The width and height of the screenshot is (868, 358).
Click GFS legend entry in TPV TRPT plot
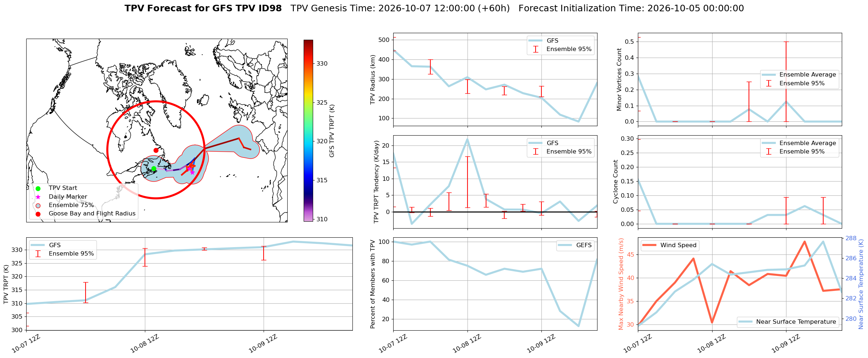pos(46,245)
